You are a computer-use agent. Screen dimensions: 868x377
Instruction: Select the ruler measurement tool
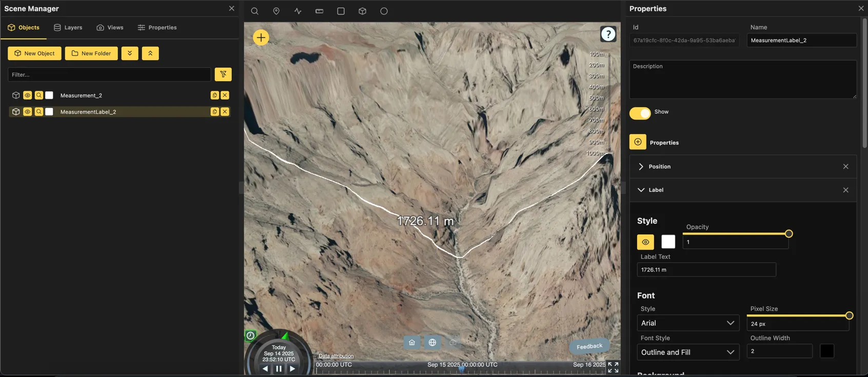point(319,11)
